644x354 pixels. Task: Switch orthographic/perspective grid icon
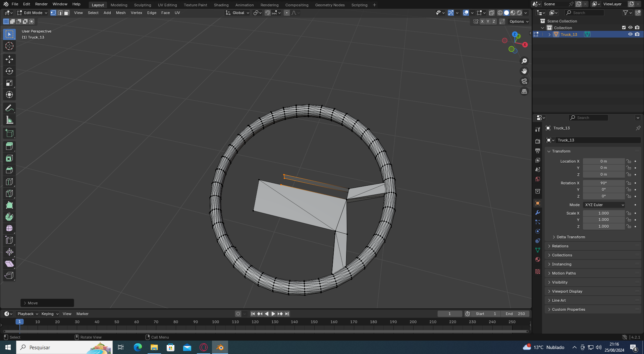(x=524, y=91)
